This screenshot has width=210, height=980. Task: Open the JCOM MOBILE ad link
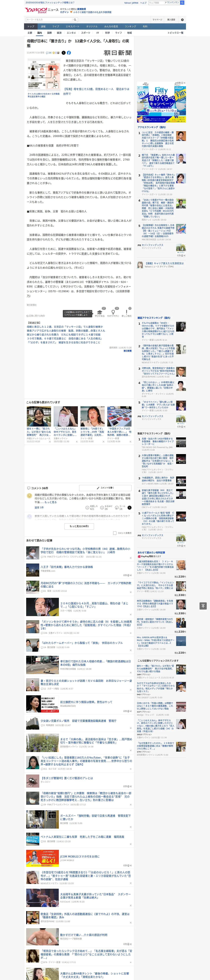click(80, 856)
